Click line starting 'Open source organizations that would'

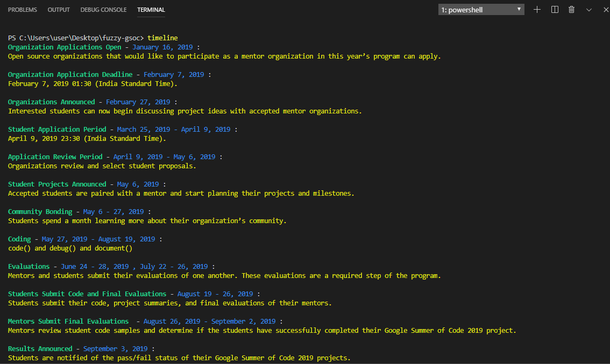click(x=224, y=56)
